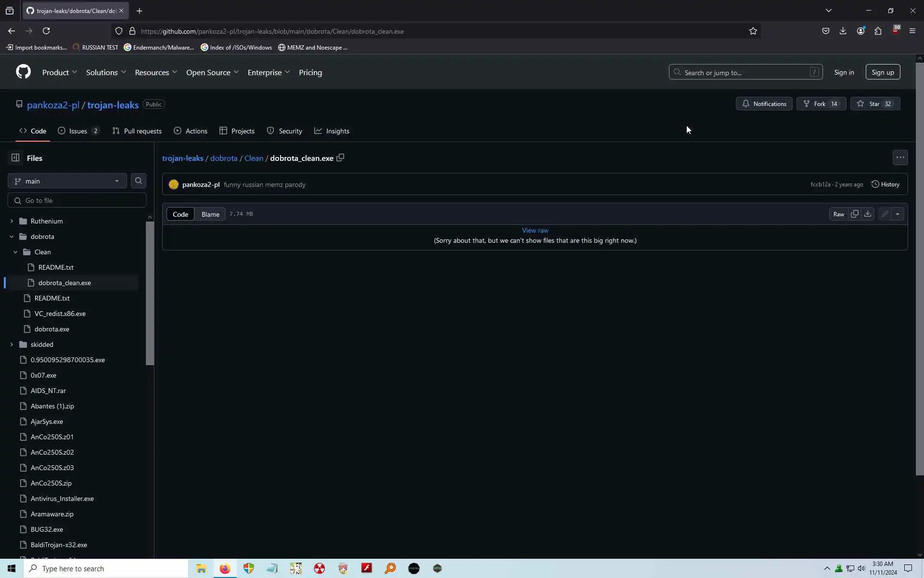The height and width of the screenshot is (578, 924).
Task: Bookmark this page with the star icon
Action: click(x=753, y=31)
